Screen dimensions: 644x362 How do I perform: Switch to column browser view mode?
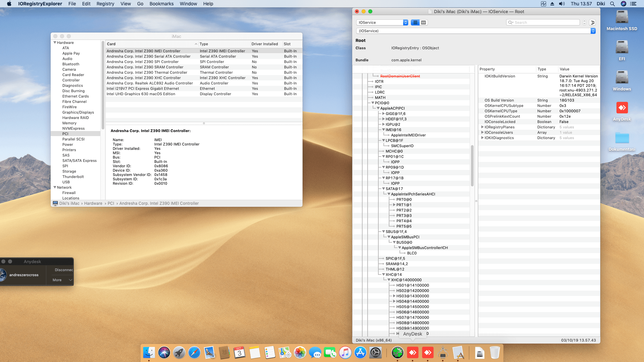click(x=424, y=22)
